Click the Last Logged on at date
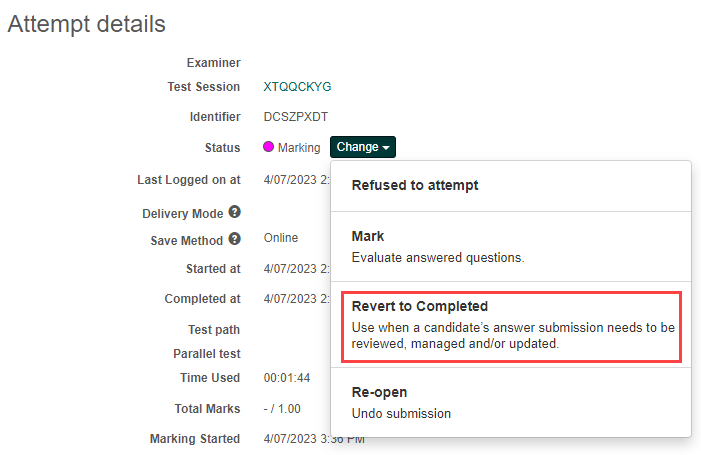 296,180
